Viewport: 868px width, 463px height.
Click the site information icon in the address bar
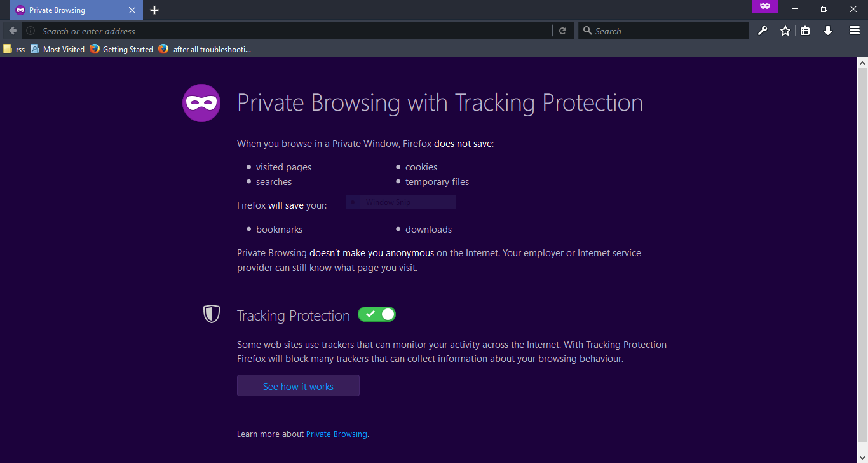click(x=31, y=31)
